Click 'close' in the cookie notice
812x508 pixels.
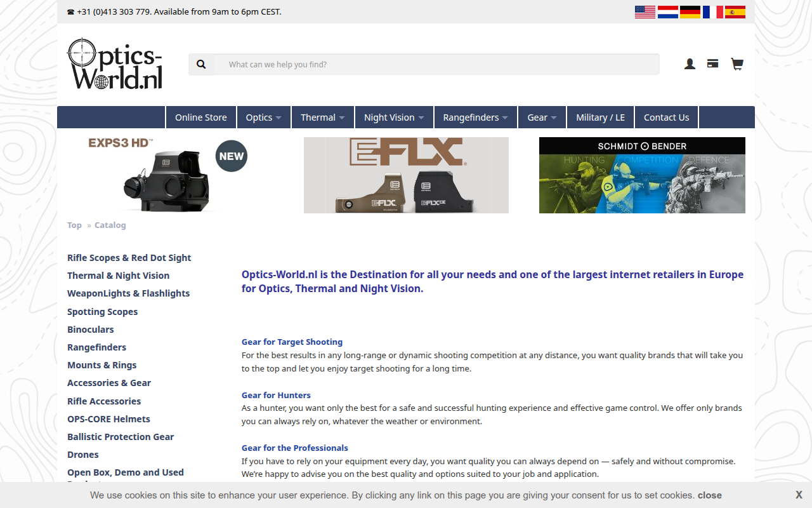710,495
